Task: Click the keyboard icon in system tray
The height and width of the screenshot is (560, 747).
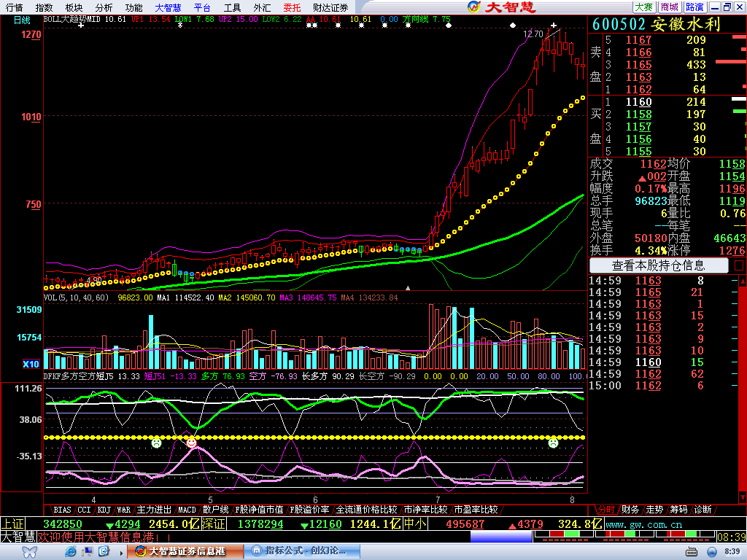Action: tap(692, 552)
